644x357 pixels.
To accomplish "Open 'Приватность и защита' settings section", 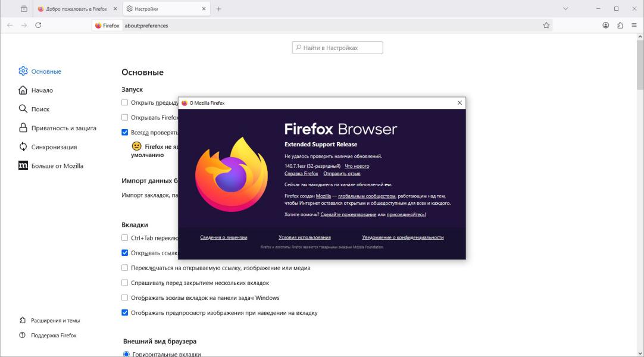I will pyautogui.click(x=63, y=128).
